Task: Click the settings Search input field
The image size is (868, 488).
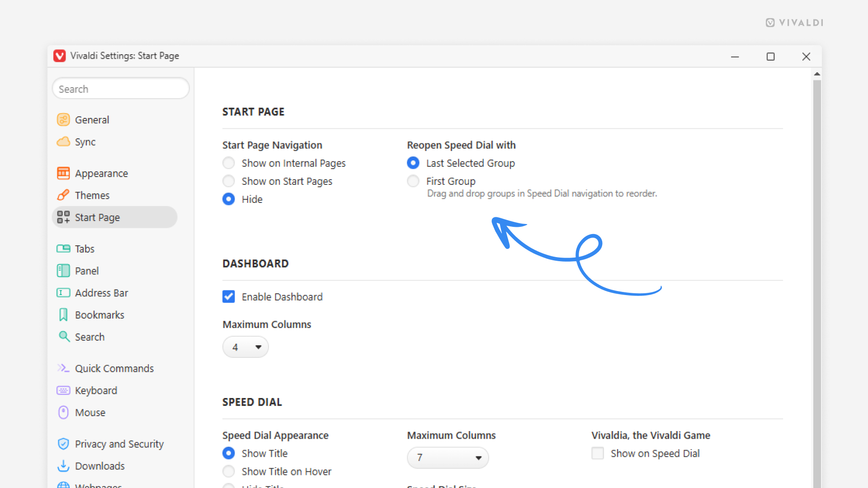Action: [x=121, y=89]
